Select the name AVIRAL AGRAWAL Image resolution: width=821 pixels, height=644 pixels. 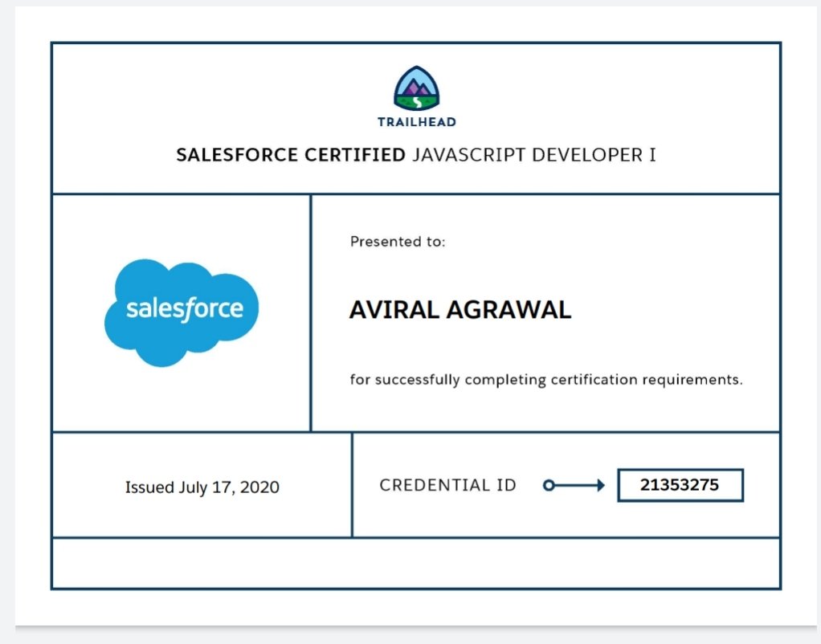point(460,309)
